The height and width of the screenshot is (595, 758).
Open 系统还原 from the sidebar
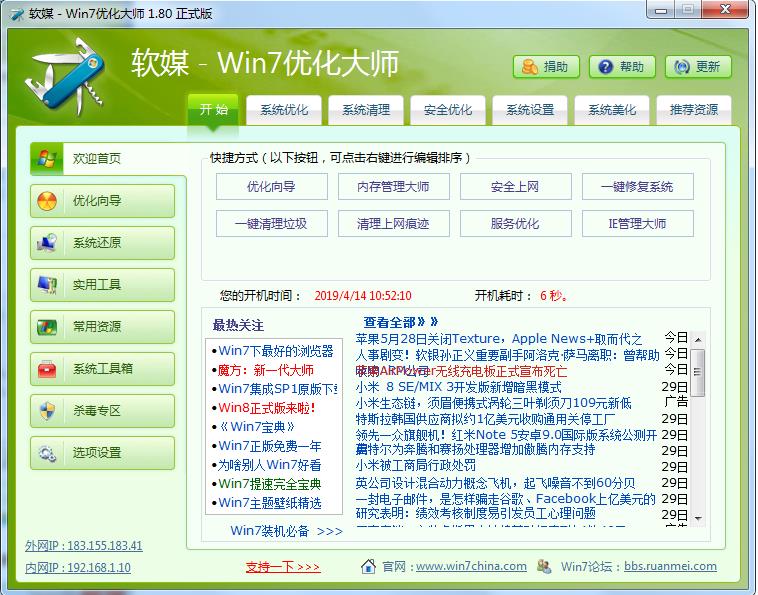(102, 243)
